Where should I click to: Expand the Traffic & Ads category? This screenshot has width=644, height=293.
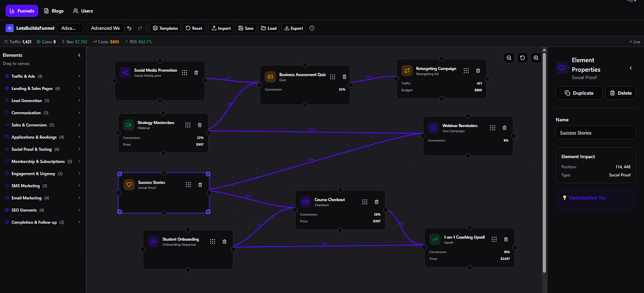point(42,76)
